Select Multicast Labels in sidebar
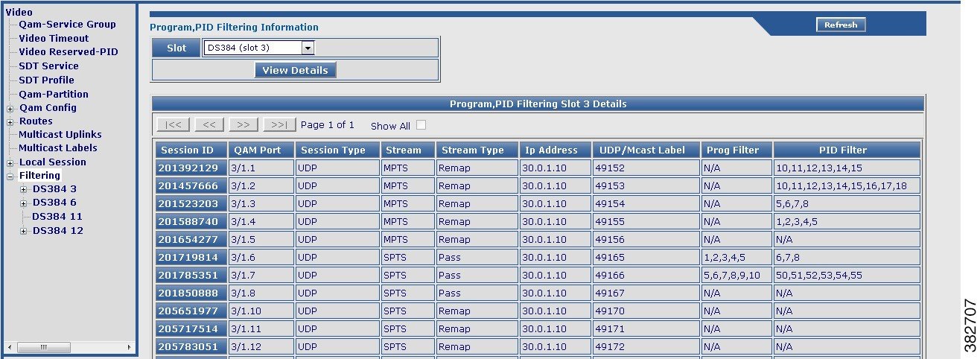 click(58, 147)
